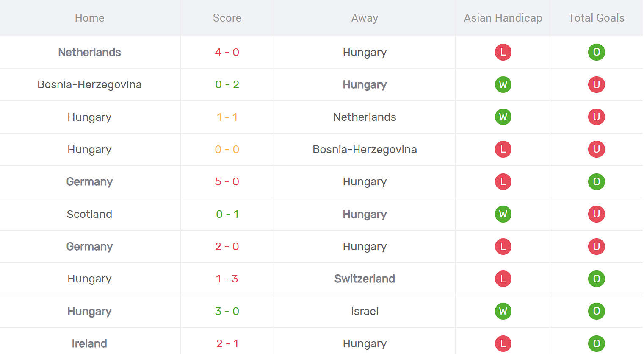Viewport: 644px width, 354px height.
Task: Click the W handicap badge for Hungary vs Israel
Action: (x=503, y=311)
